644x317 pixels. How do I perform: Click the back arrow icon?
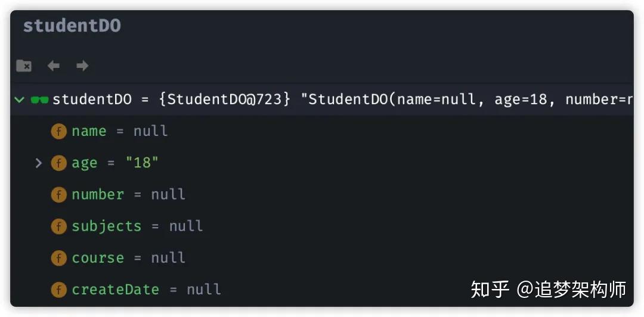click(54, 66)
